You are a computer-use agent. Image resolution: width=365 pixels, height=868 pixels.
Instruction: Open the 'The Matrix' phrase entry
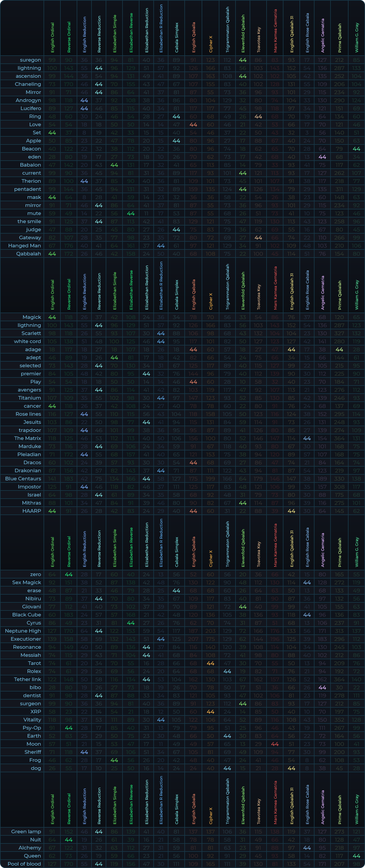pos(28,438)
